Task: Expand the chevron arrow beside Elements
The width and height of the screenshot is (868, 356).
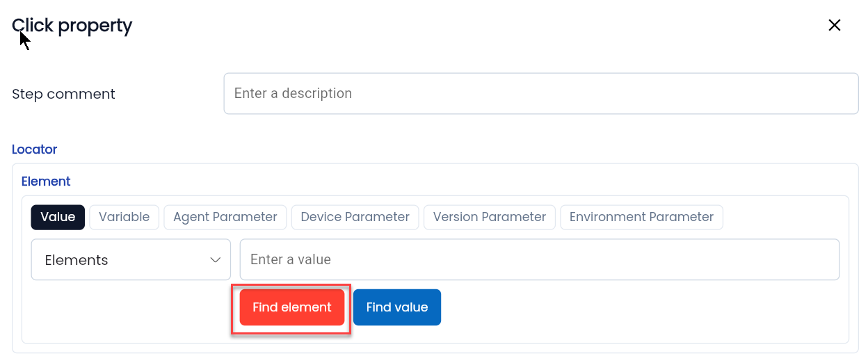Action: [x=215, y=260]
